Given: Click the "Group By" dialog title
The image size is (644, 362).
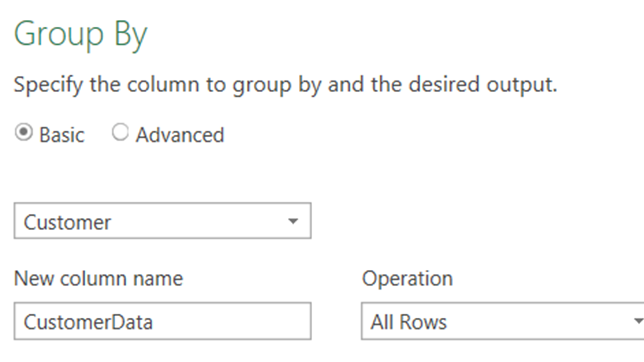Looking at the screenshot, I should (x=80, y=35).
